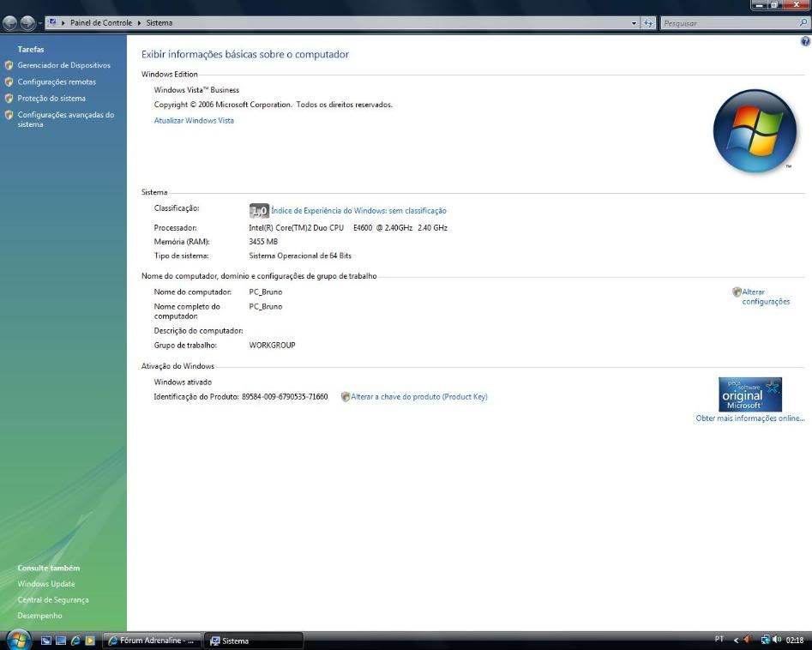Viewport: 812px width, 650px height.
Task: Click Sistema in address breadcrumb
Action: click(x=159, y=23)
